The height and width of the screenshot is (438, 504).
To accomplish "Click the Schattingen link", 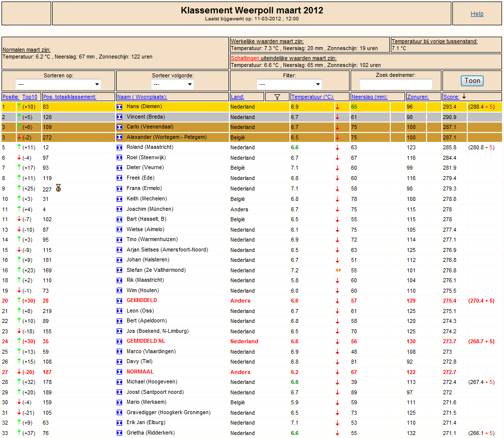I will pyautogui.click(x=245, y=58).
